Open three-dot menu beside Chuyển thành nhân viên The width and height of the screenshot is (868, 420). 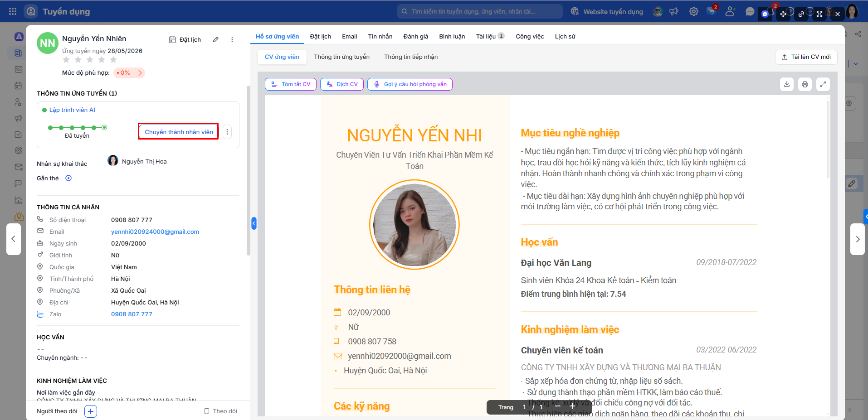[227, 132]
